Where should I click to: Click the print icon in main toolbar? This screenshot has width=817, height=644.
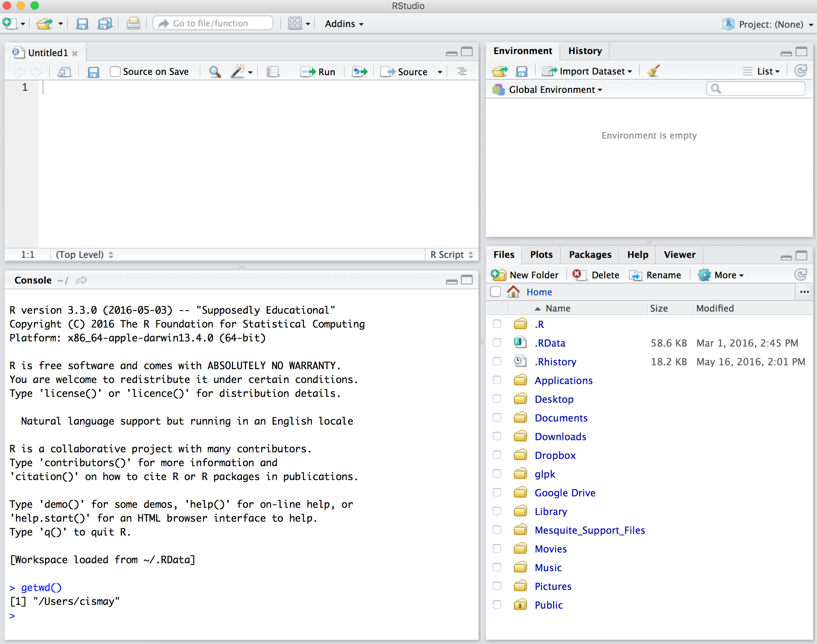(x=133, y=23)
